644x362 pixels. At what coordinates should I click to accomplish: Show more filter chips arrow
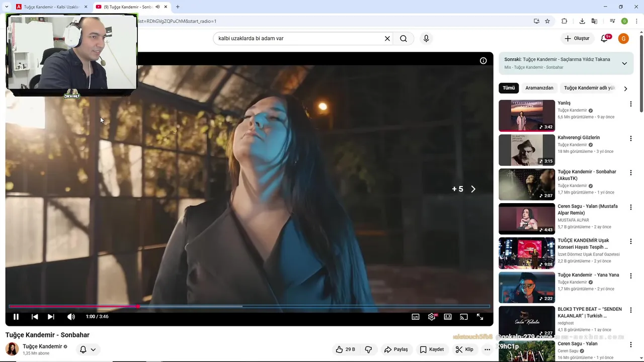(625, 88)
